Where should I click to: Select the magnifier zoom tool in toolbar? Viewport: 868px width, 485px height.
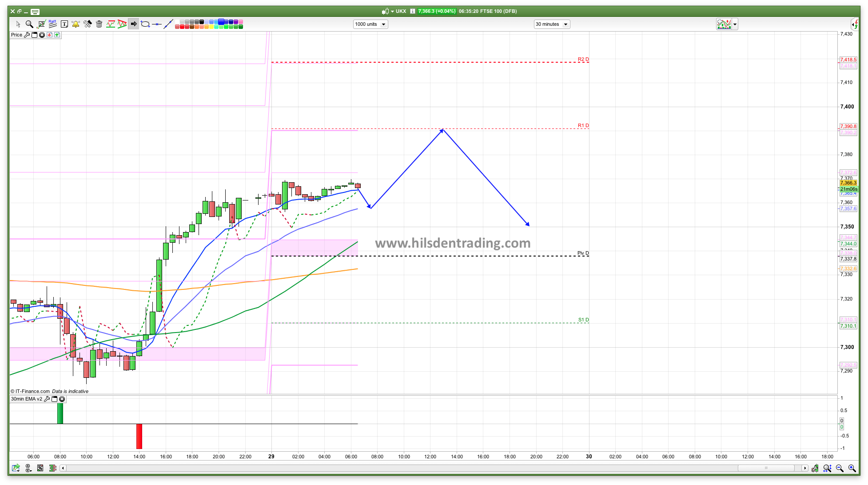click(29, 24)
